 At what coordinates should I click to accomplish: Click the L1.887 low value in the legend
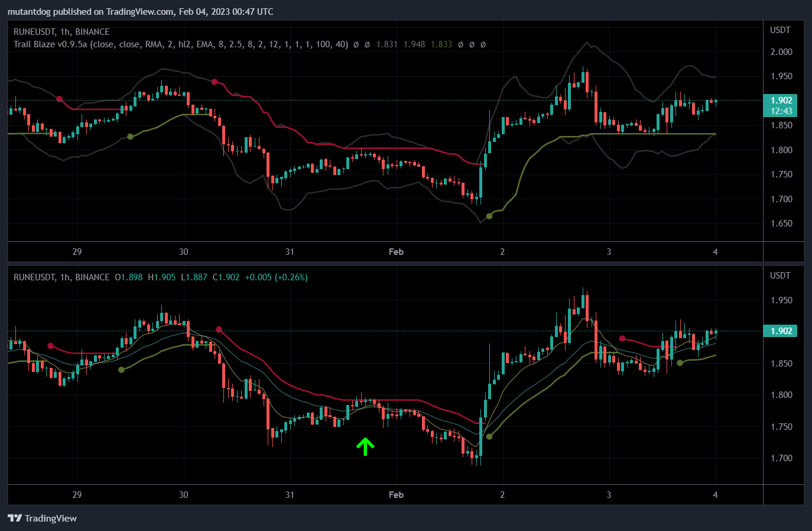[x=194, y=277]
